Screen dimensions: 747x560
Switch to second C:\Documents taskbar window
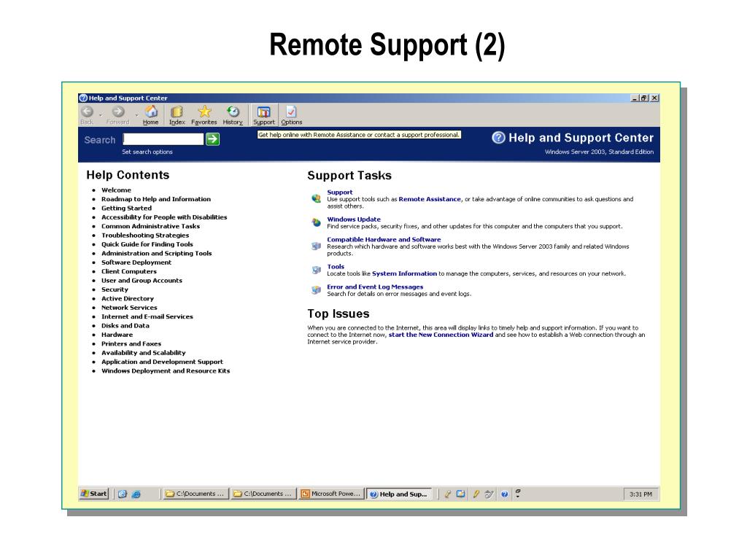pyautogui.click(x=263, y=494)
